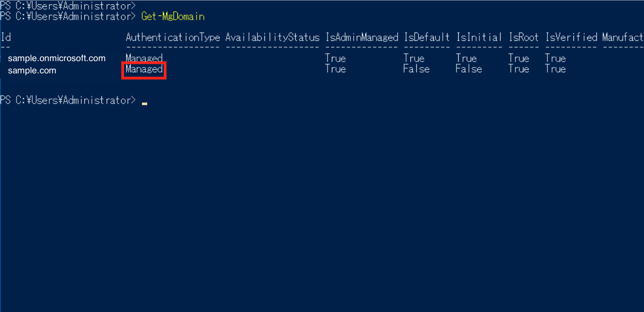Select the sample.onmicrosoft.com domain Id
The height and width of the screenshot is (312, 644).
click(x=57, y=58)
